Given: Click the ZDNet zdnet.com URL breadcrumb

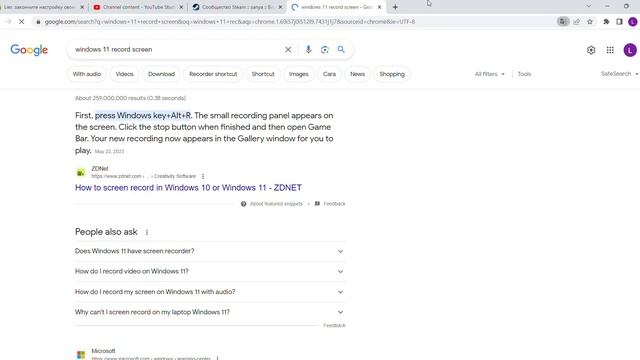Looking at the screenshot, I should pos(144,176).
